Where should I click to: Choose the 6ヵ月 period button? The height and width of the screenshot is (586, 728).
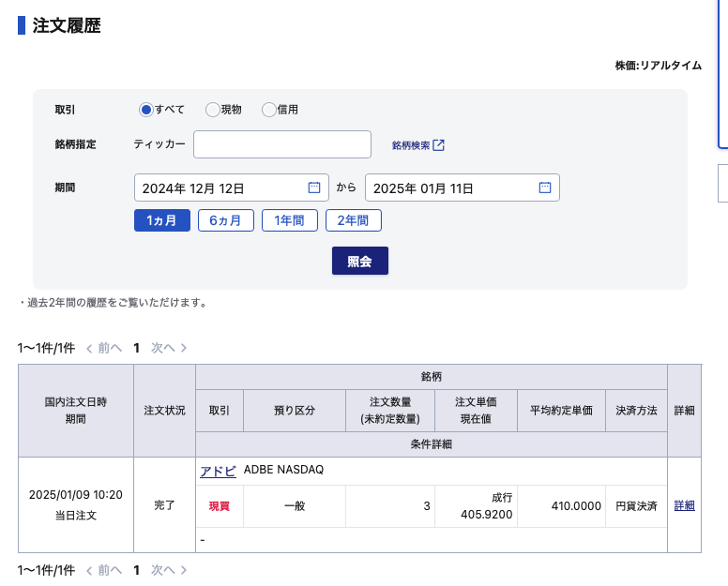click(x=225, y=220)
